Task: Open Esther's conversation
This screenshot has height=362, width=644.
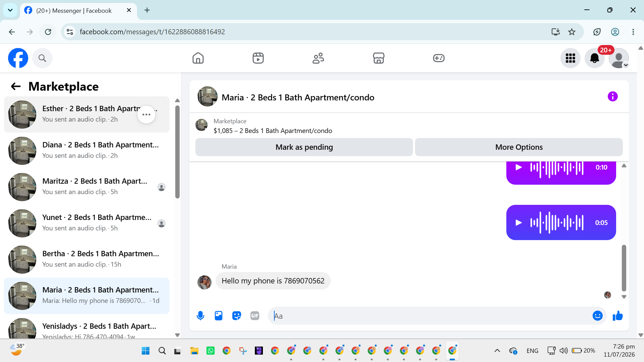Action: pos(87,115)
